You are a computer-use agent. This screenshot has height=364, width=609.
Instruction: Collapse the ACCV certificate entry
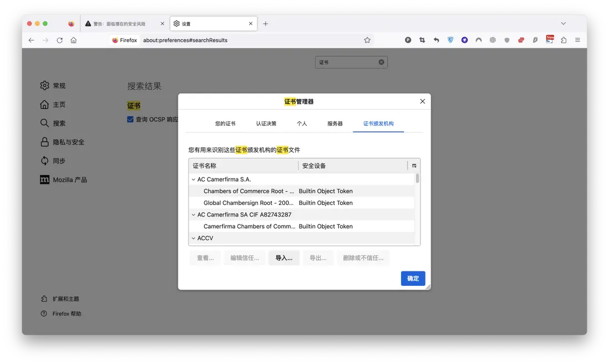click(x=192, y=238)
